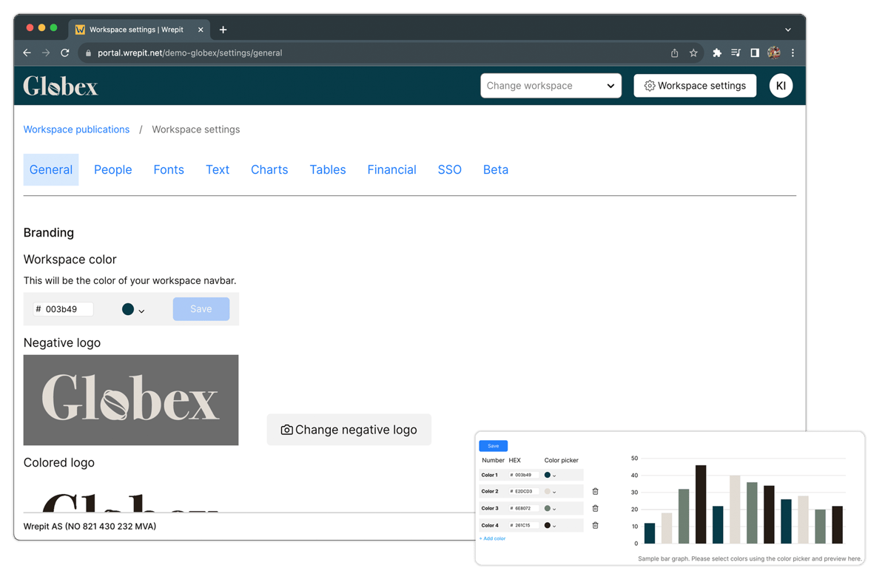Open the Color 4 picker chevron
The image size is (888, 588).
click(x=554, y=526)
